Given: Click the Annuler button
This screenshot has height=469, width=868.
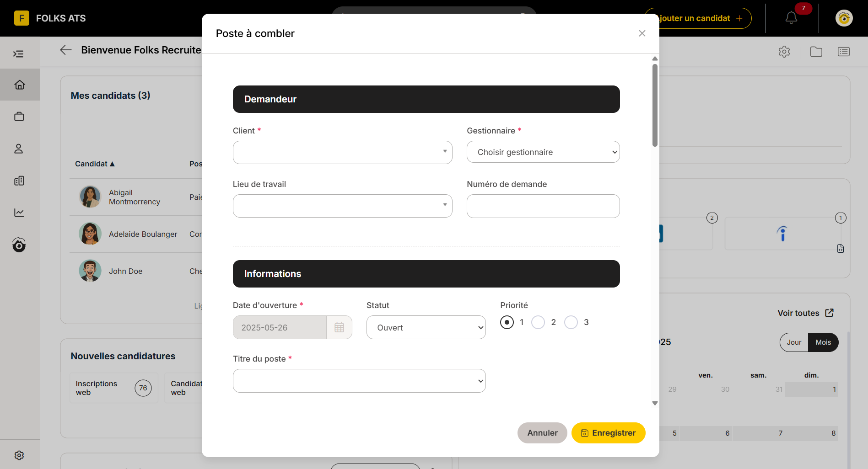Looking at the screenshot, I should click(x=542, y=433).
